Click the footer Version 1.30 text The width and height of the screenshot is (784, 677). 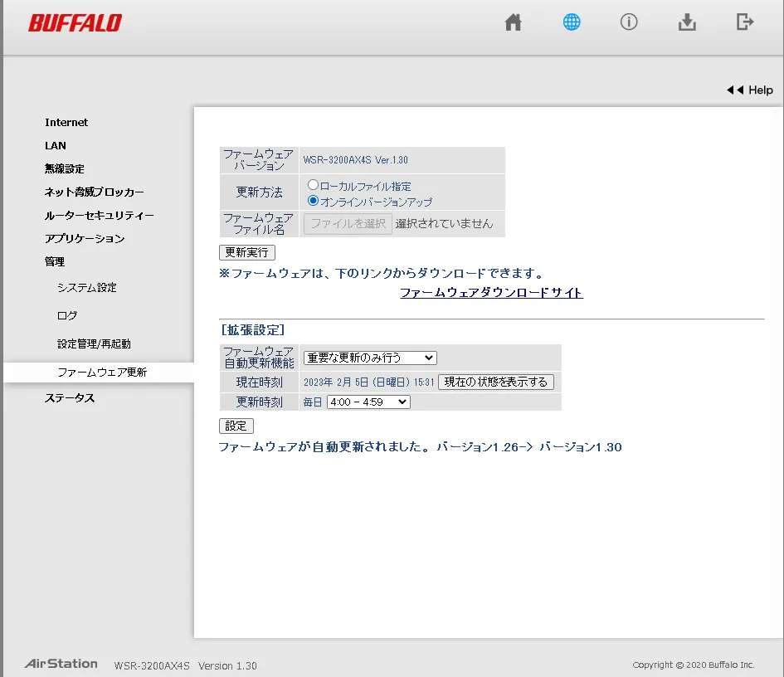click(227, 666)
